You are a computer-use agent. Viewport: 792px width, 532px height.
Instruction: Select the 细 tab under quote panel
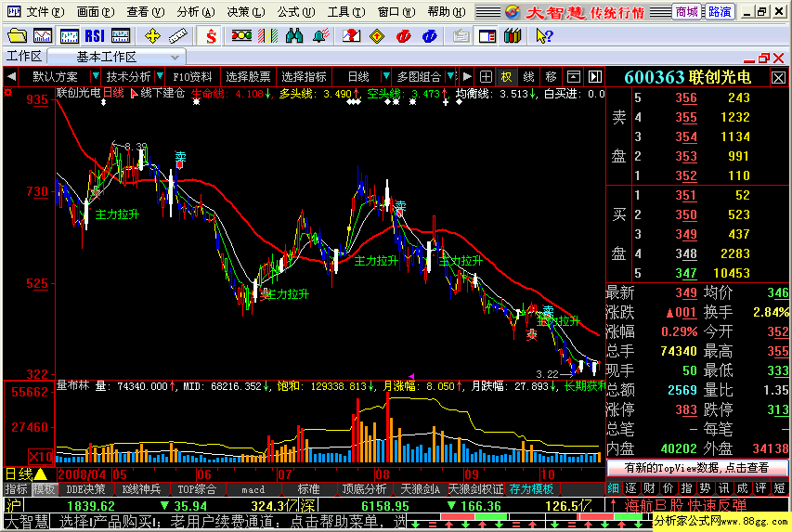pyautogui.click(x=613, y=488)
